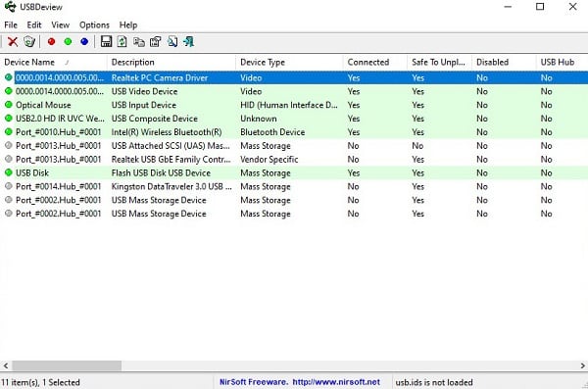Click the USBDeview app icon in title bar
Viewport: 588px width, 389px height.
[10, 7]
